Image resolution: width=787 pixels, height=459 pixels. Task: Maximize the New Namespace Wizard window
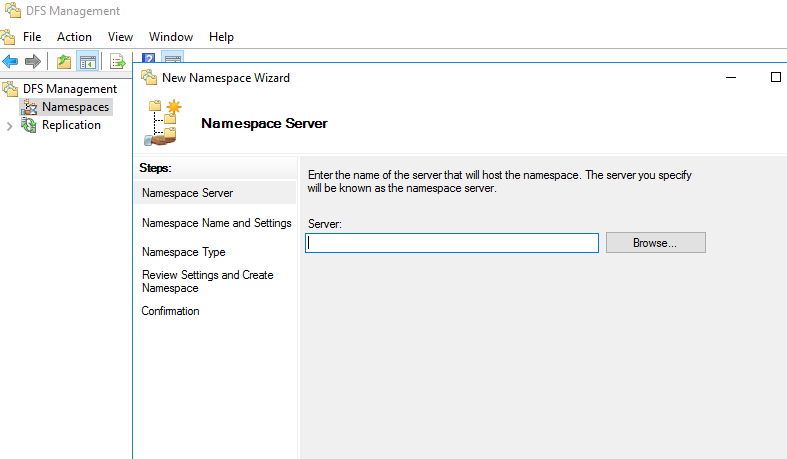click(775, 77)
